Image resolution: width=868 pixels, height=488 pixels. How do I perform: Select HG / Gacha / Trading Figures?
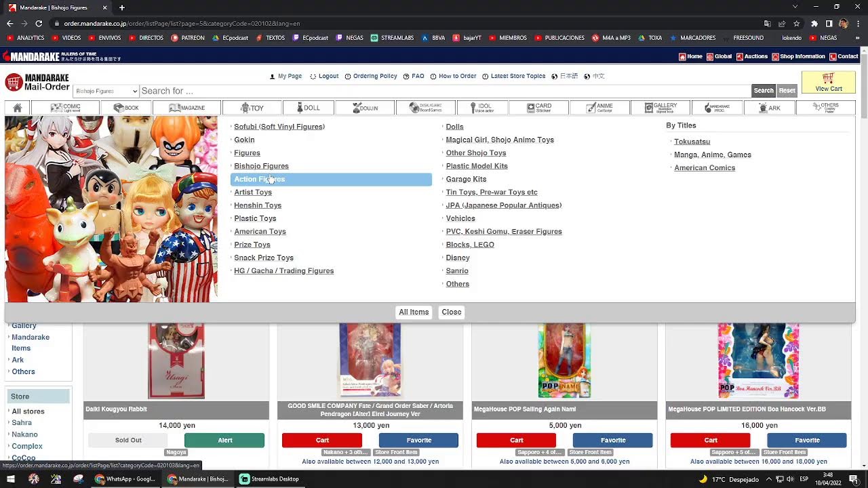tap(284, 271)
